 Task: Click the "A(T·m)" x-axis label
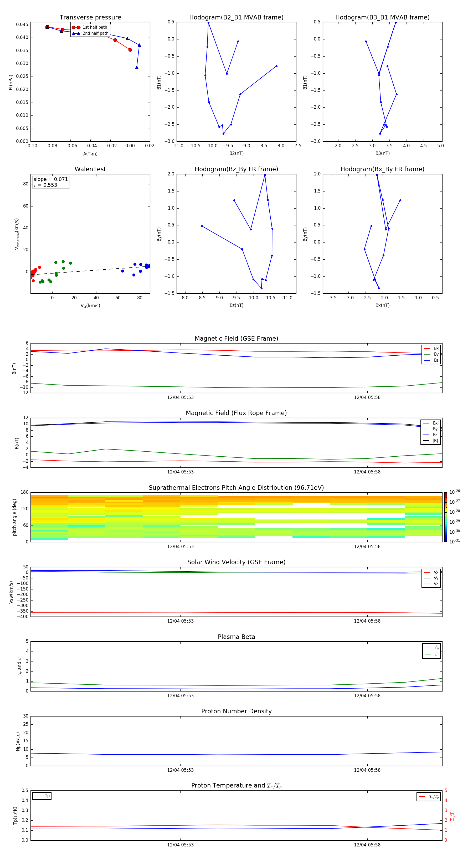[x=90, y=154]
